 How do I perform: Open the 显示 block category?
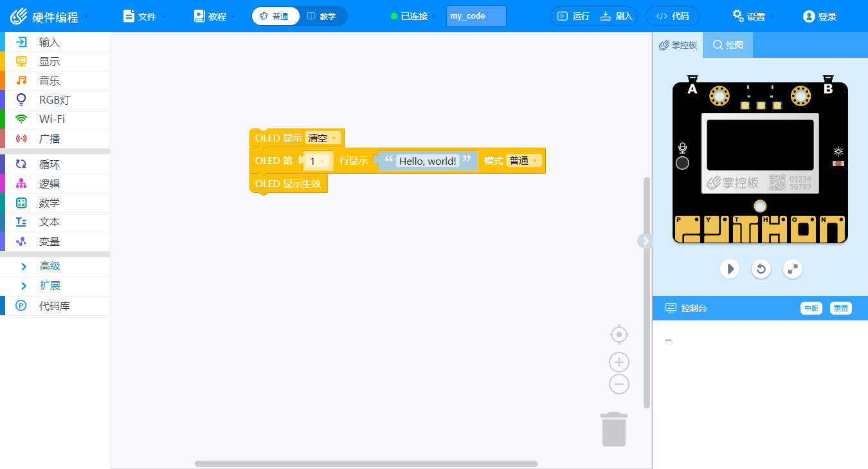(x=55, y=62)
